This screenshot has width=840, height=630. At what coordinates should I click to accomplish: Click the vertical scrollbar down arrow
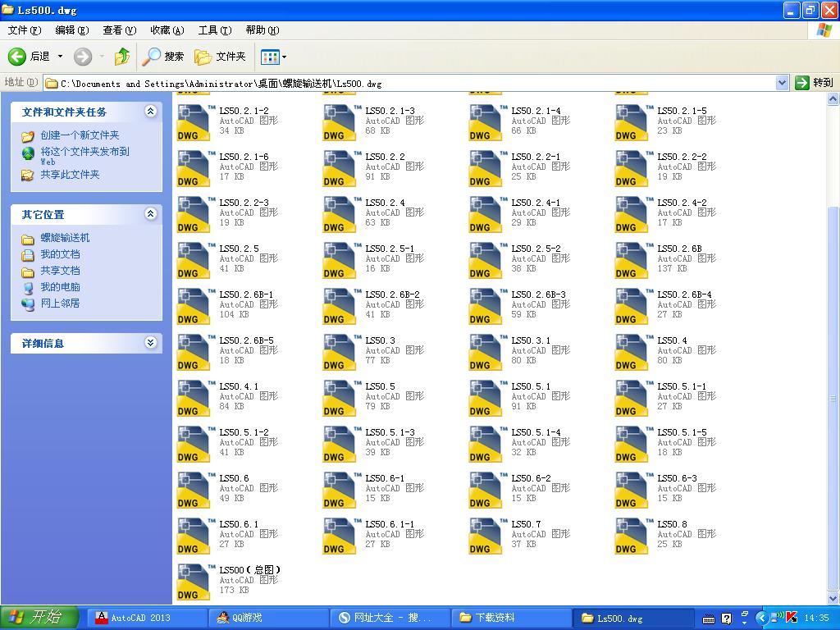point(833,599)
